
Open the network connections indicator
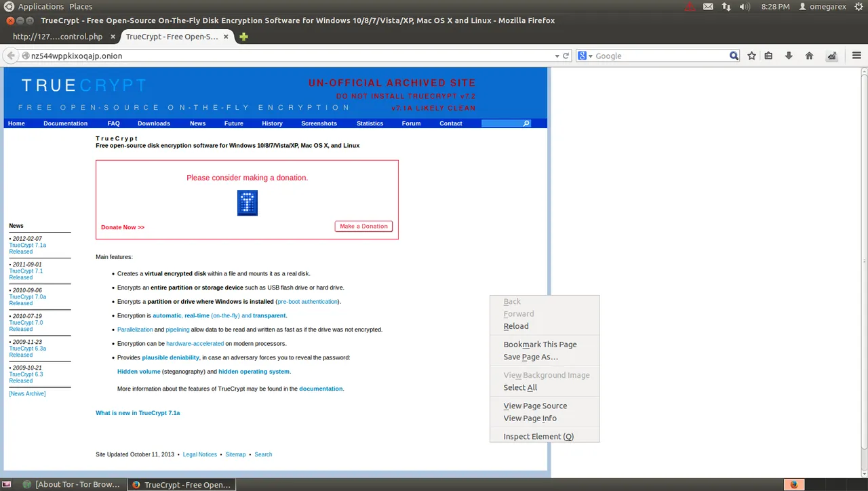pos(726,7)
